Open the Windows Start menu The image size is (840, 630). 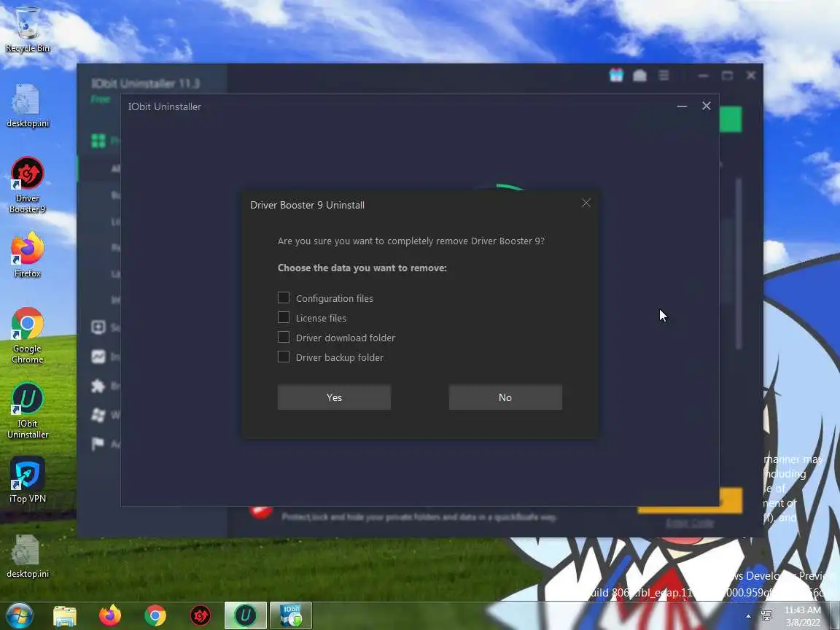point(19,615)
